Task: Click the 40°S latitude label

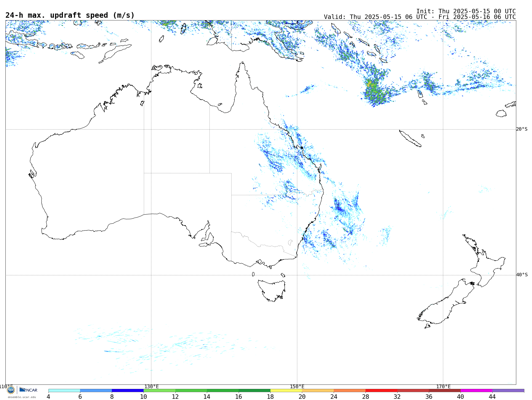Action: 522,275
